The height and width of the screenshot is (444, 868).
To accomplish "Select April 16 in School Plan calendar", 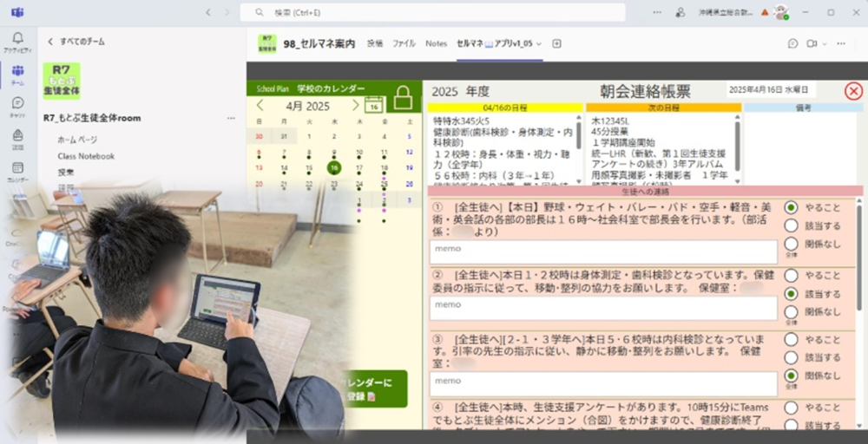I will (334, 168).
